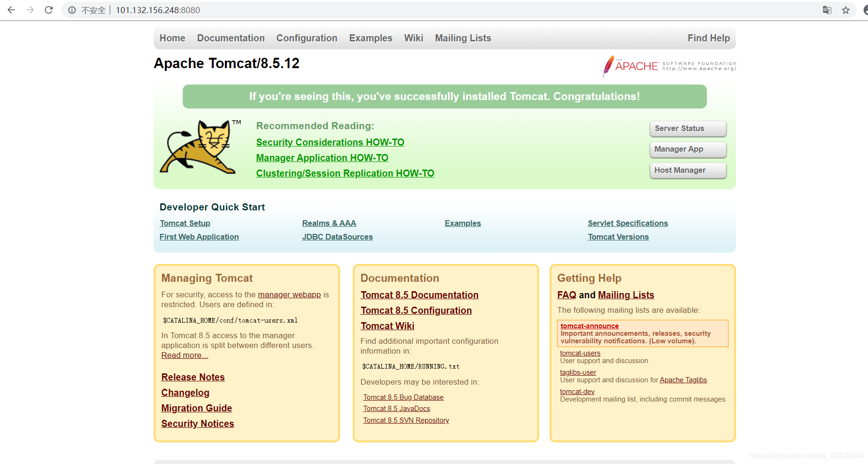
Task: Open the Changelog link
Action: [x=185, y=393]
